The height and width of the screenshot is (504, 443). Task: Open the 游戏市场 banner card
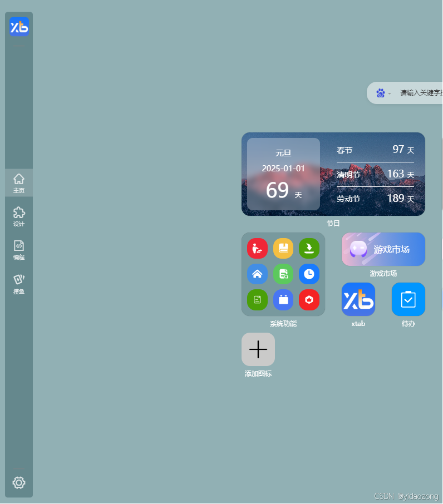[x=383, y=249]
